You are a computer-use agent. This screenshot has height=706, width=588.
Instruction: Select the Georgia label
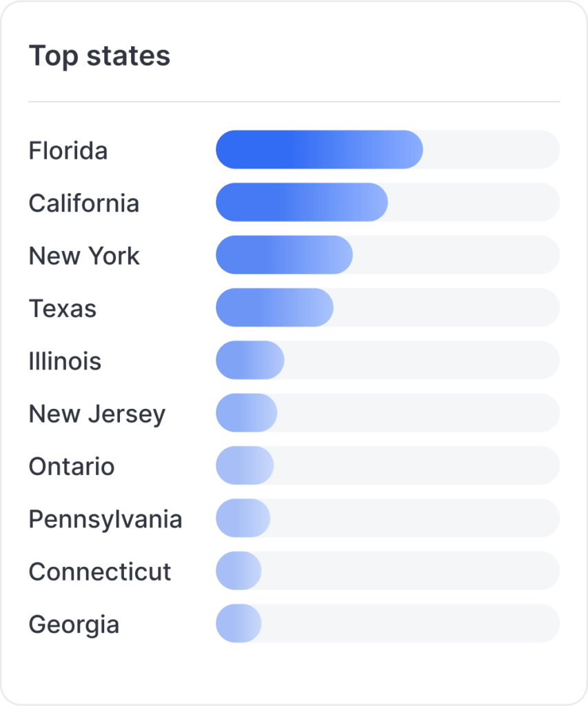click(74, 625)
